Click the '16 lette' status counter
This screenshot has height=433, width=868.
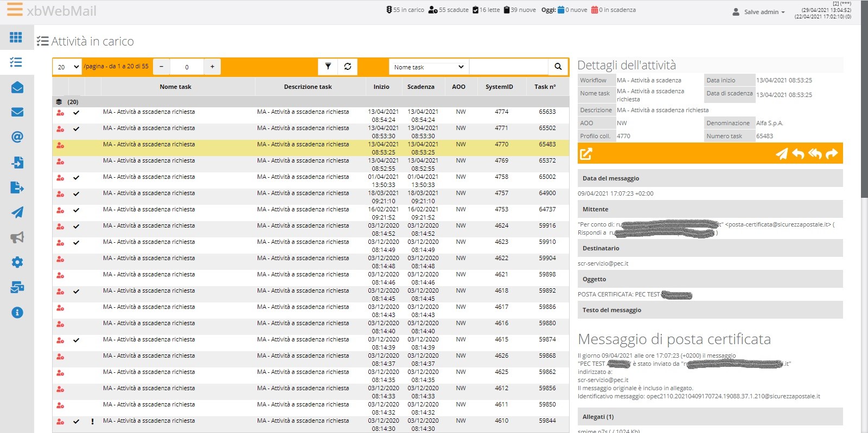pyautogui.click(x=486, y=10)
